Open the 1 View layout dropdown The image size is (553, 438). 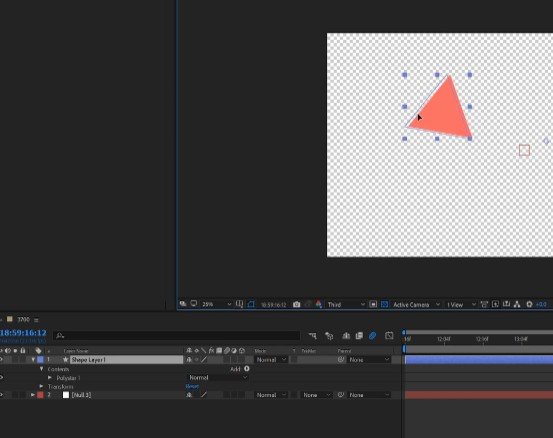461,304
